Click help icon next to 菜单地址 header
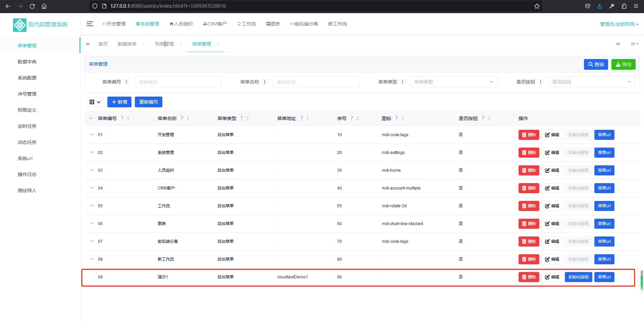 coord(301,118)
